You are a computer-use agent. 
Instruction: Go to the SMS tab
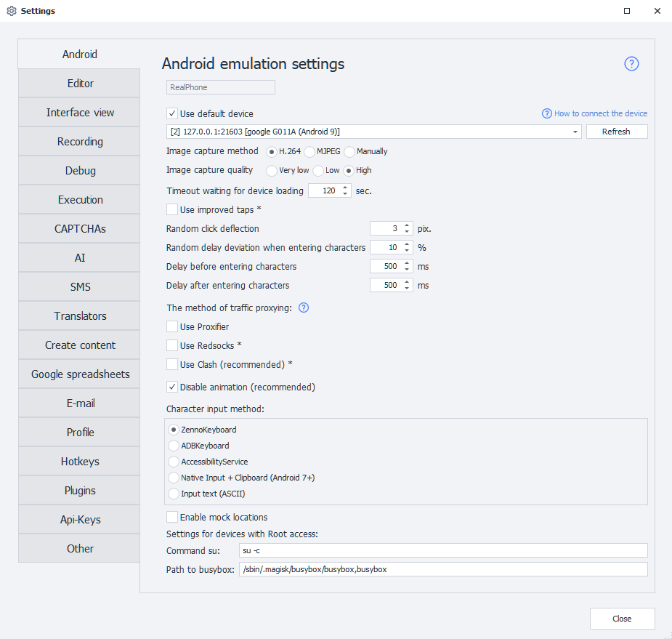(x=80, y=287)
